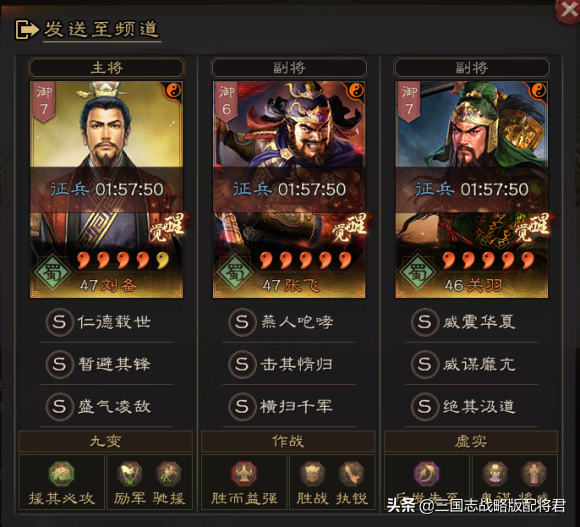Select the 燕人咆哮 skill entry
580x527 pixels.
(x=289, y=322)
